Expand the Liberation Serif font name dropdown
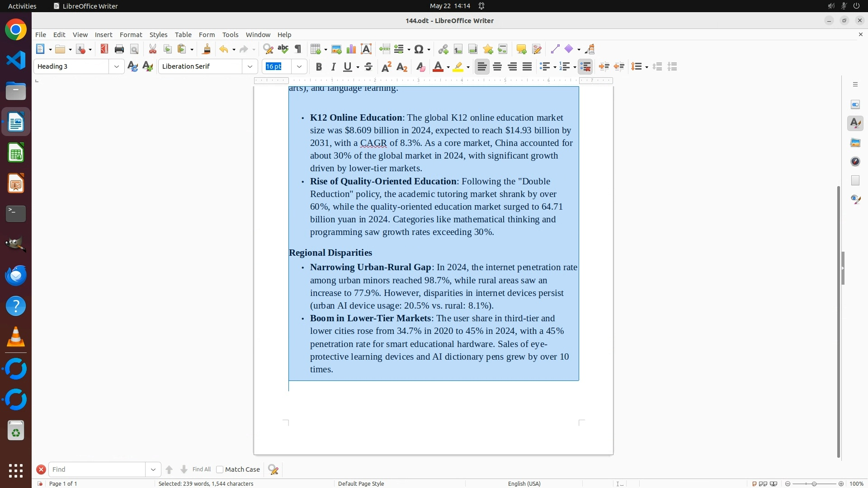The width and height of the screenshot is (868, 488). [x=250, y=67]
